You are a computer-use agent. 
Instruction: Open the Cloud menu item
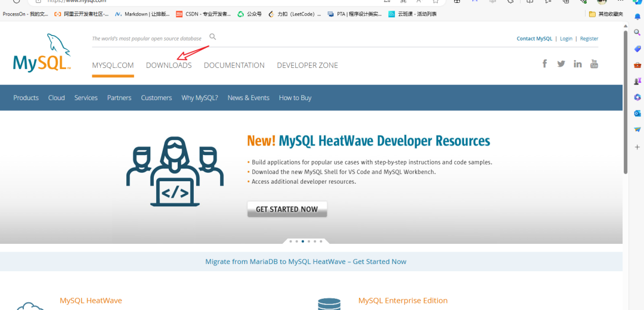tap(56, 98)
